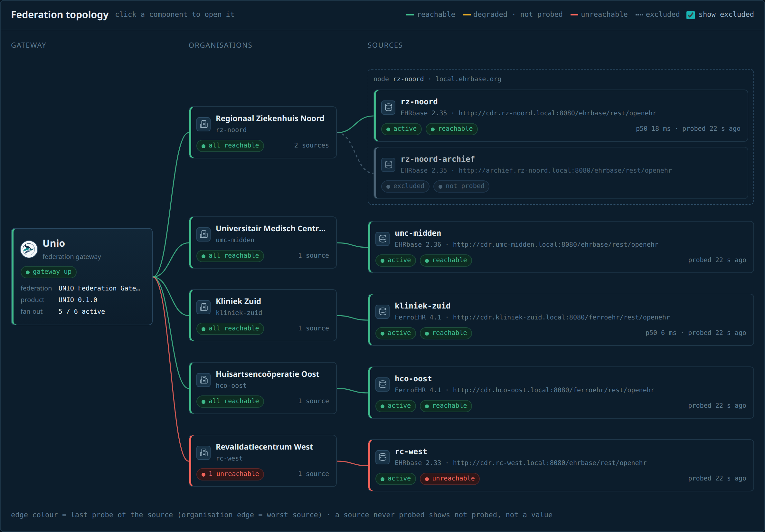Click the active badge on hco-oost source
Viewport: 765px width, 532px height.
pyautogui.click(x=395, y=406)
